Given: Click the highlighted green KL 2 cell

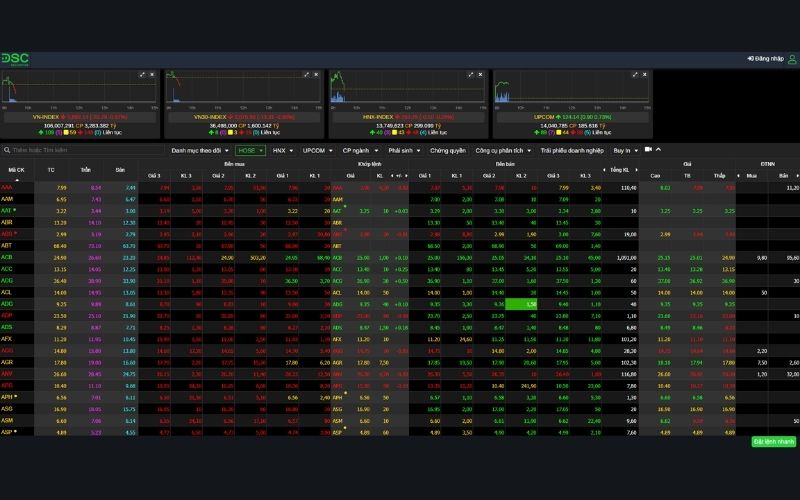Looking at the screenshot, I should (521, 304).
